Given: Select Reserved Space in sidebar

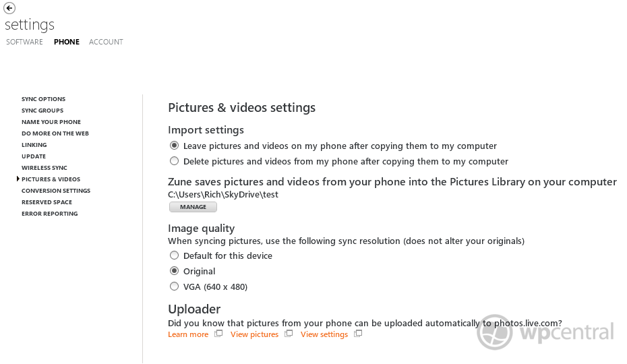Looking at the screenshot, I should [x=47, y=202].
